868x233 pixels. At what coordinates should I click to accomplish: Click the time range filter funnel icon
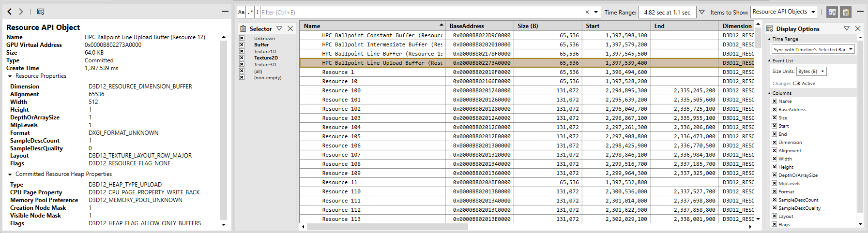pyautogui.click(x=701, y=12)
